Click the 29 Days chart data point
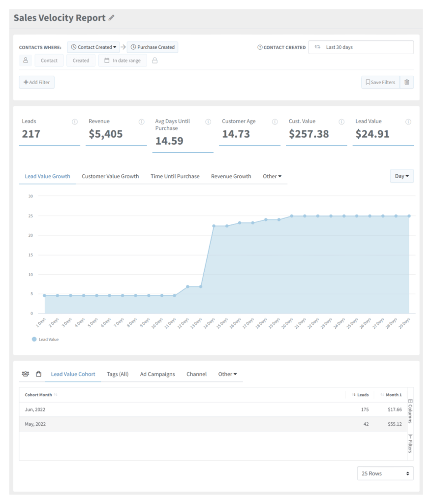This screenshot has height=504, width=432. [x=409, y=216]
